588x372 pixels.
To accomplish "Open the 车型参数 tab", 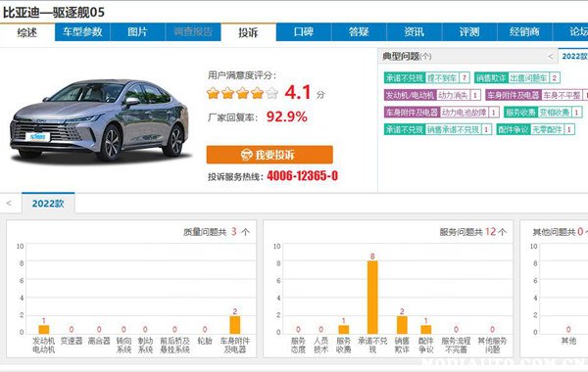I will point(82,32).
